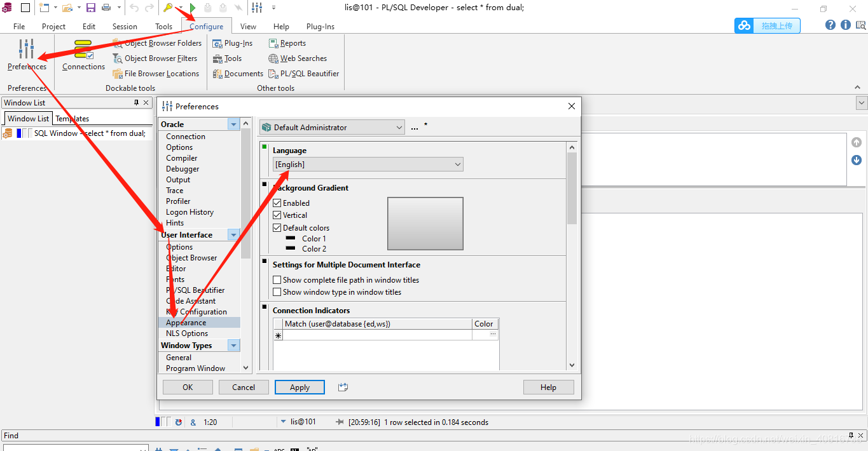Collapse the Window Types preferences section
868x451 pixels.
(234, 346)
